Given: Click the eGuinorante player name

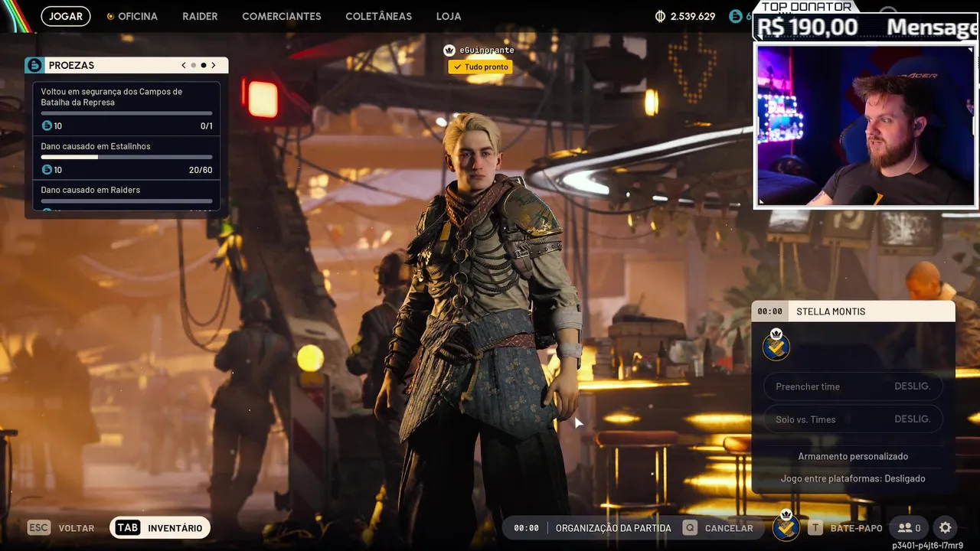Looking at the screenshot, I should (486, 51).
